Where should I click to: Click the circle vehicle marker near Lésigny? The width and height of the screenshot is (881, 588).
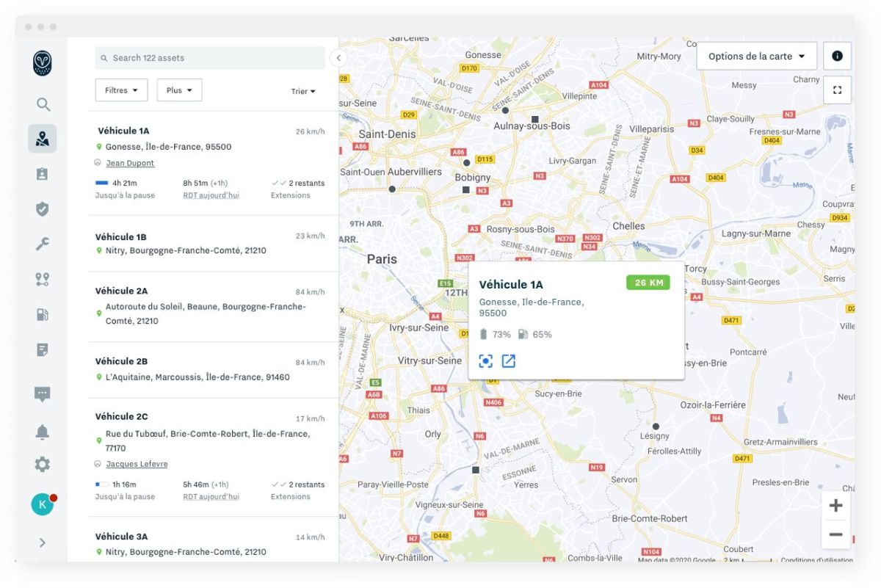(656, 427)
